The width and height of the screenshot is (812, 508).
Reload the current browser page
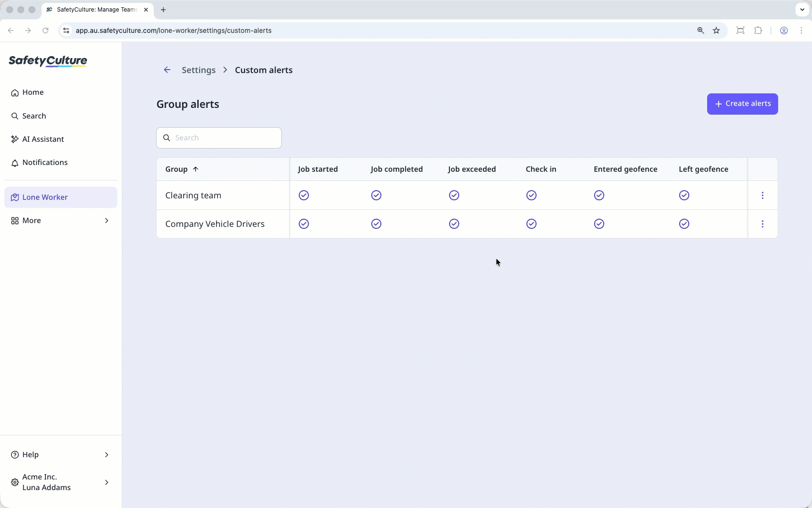(45, 30)
